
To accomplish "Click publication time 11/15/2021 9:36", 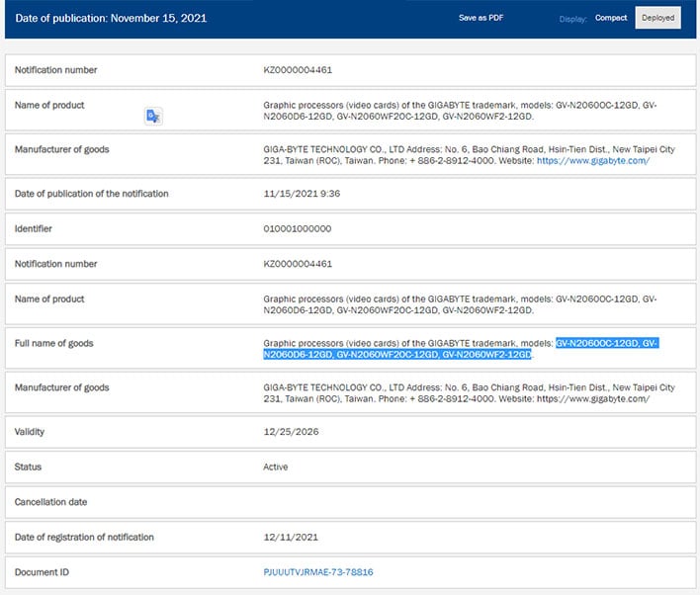I will click(x=302, y=194).
